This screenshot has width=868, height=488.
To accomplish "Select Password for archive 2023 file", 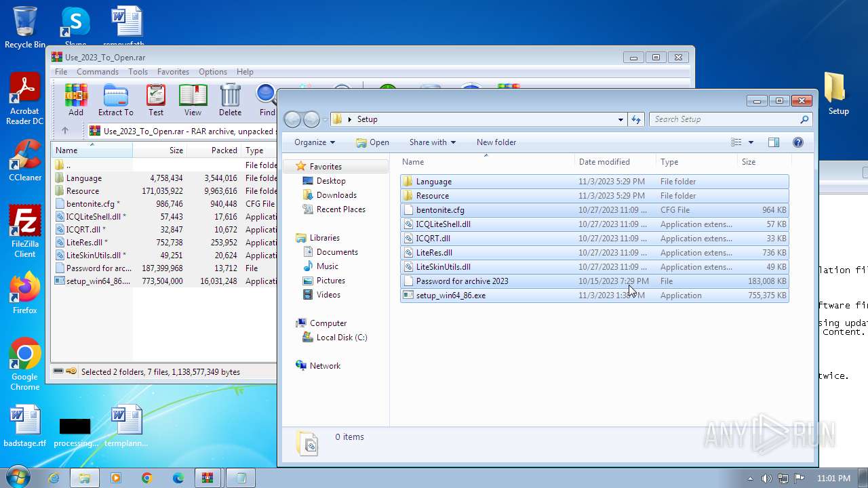I will click(x=594, y=281).
